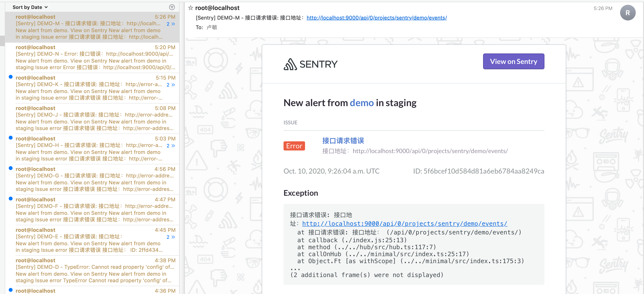Open the demo project link in alert heading
Image resolution: width=644 pixels, height=294 pixels.
(x=362, y=103)
